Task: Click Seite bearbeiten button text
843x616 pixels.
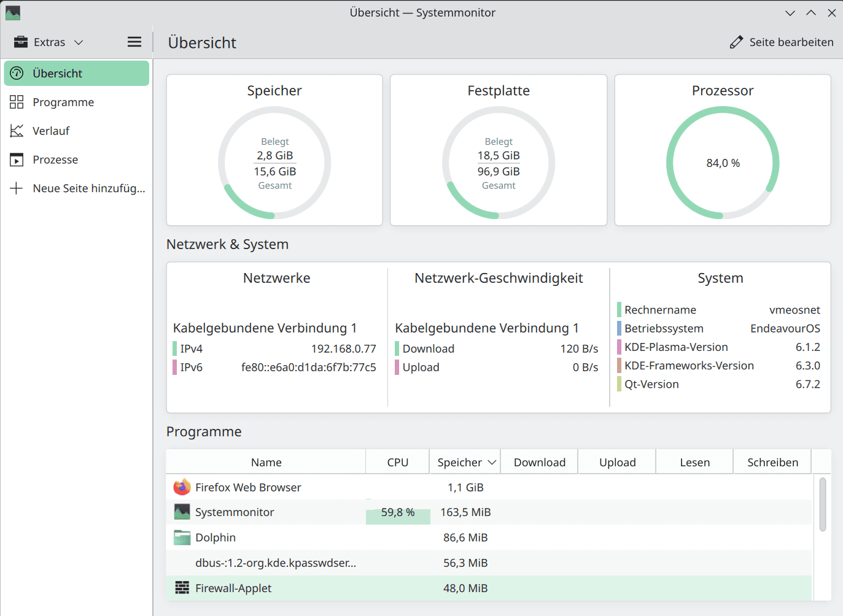Action: (x=791, y=42)
